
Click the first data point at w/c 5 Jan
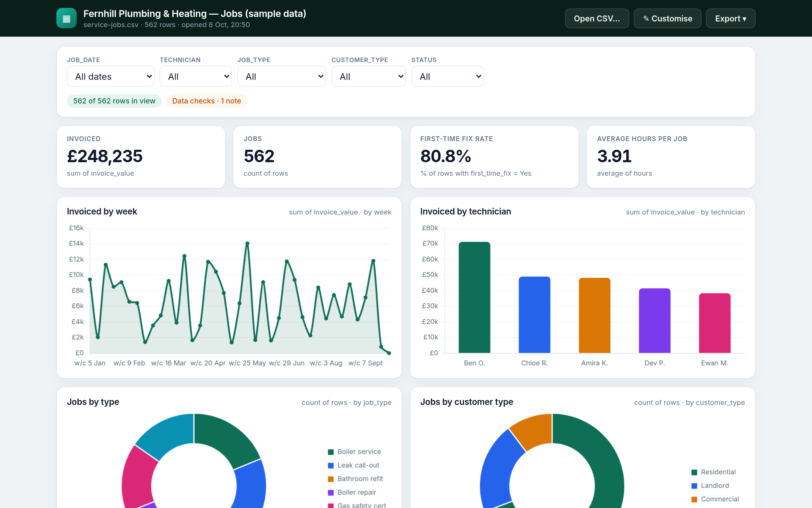(90, 280)
